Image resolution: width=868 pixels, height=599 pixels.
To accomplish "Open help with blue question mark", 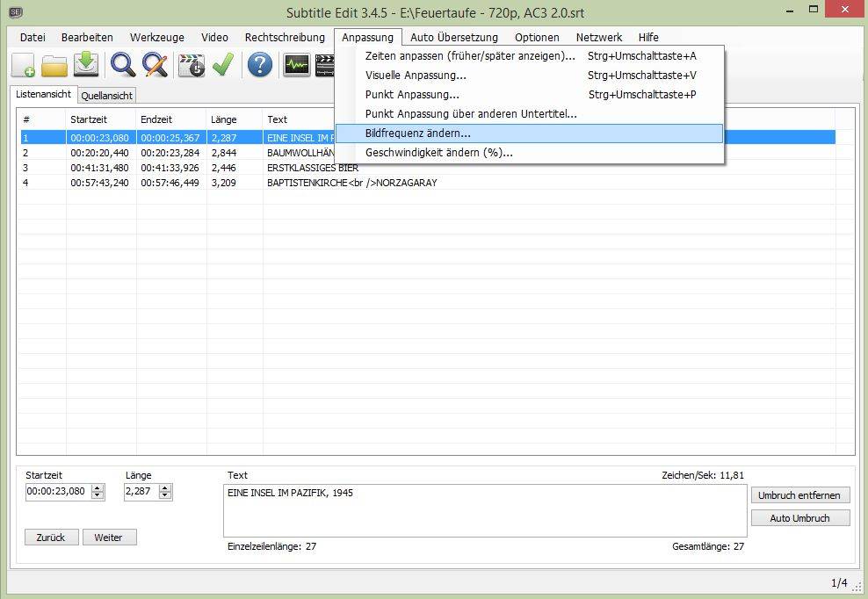I will [x=260, y=65].
